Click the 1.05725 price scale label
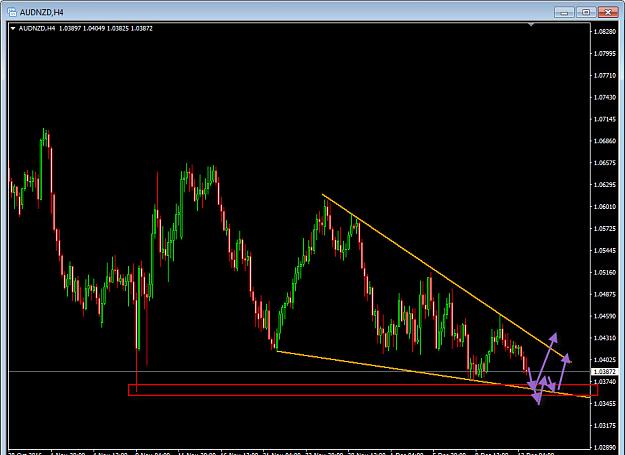The width and height of the screenshot is (625, 455). tap(605, 229)
